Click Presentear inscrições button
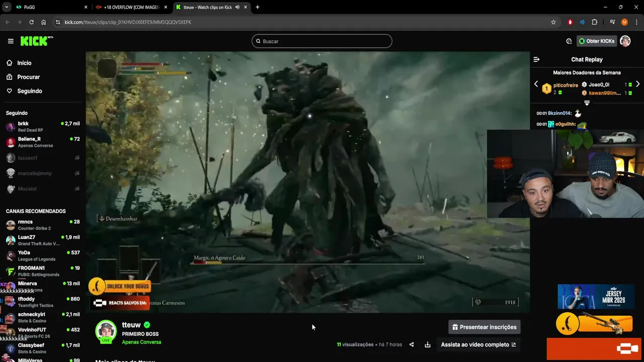Image resolution: width=644 pixels, height=362 pixels. (x=485, y=327)
